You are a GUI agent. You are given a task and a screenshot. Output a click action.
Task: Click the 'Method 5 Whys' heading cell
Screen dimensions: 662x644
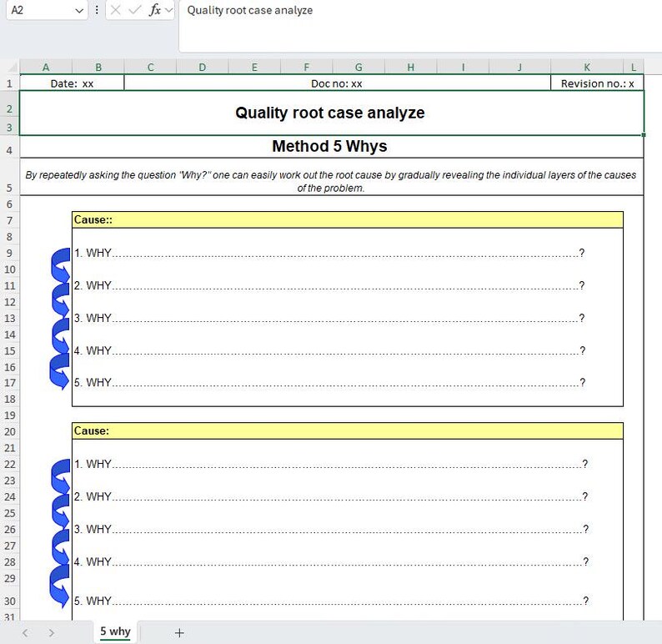[332, 146]
